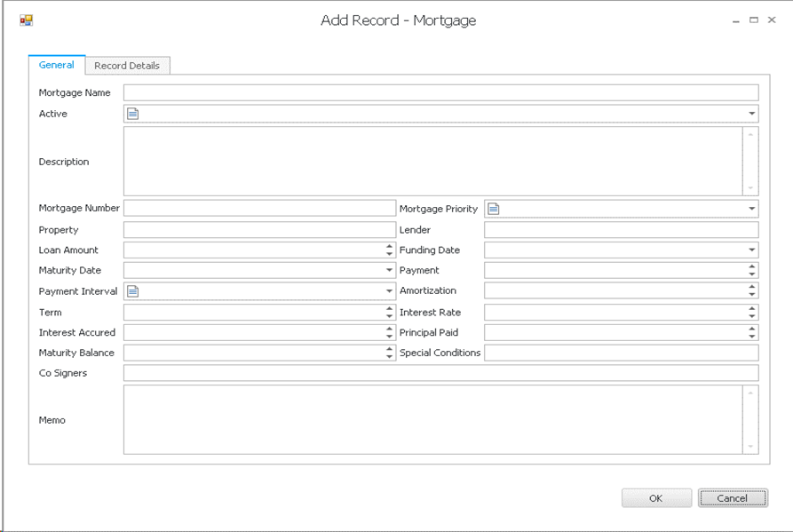The height and width of the screenshot is (532, 793).
Task: Decrease Term value with down arrow
Action: point(389,316)
